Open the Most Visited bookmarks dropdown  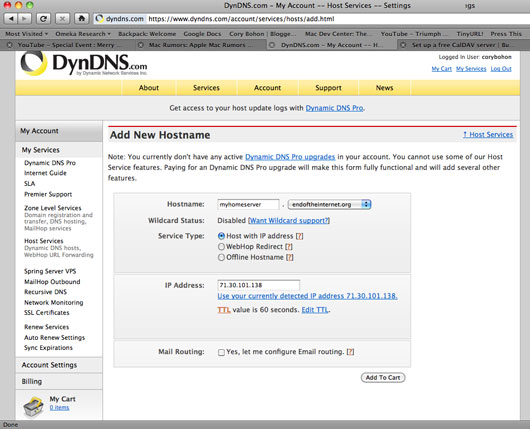click(x=27, y=34)
